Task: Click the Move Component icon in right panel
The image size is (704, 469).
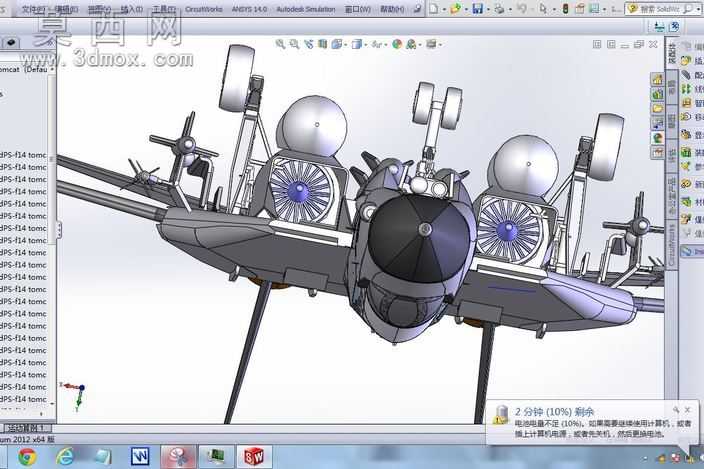Action: [686, 117]
